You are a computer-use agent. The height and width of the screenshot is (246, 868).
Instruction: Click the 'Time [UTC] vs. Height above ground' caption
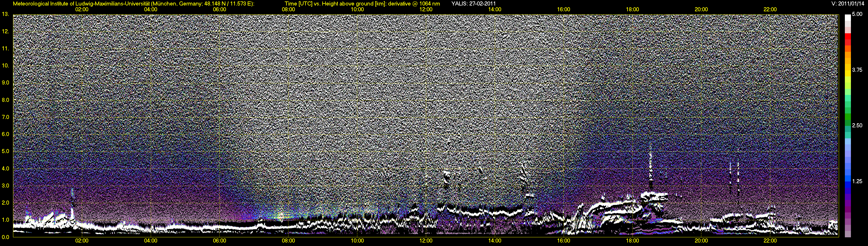click(x=362, y=4)
